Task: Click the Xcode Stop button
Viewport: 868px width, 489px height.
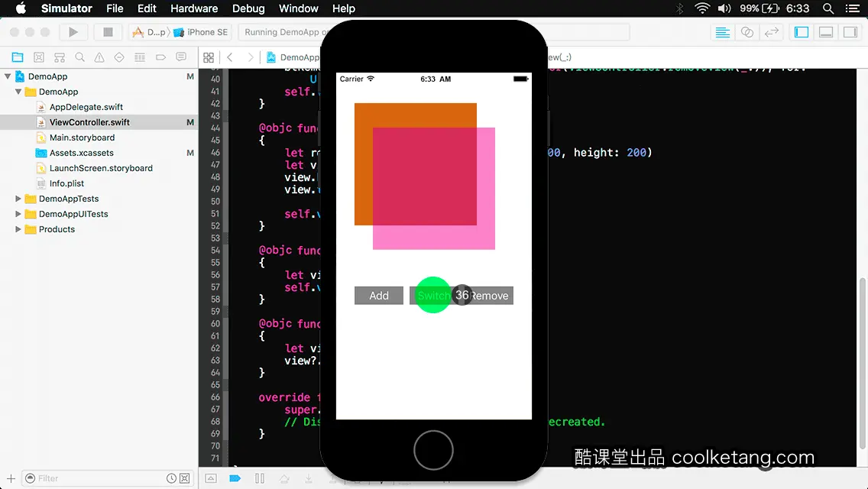Action: click(108, 32)
